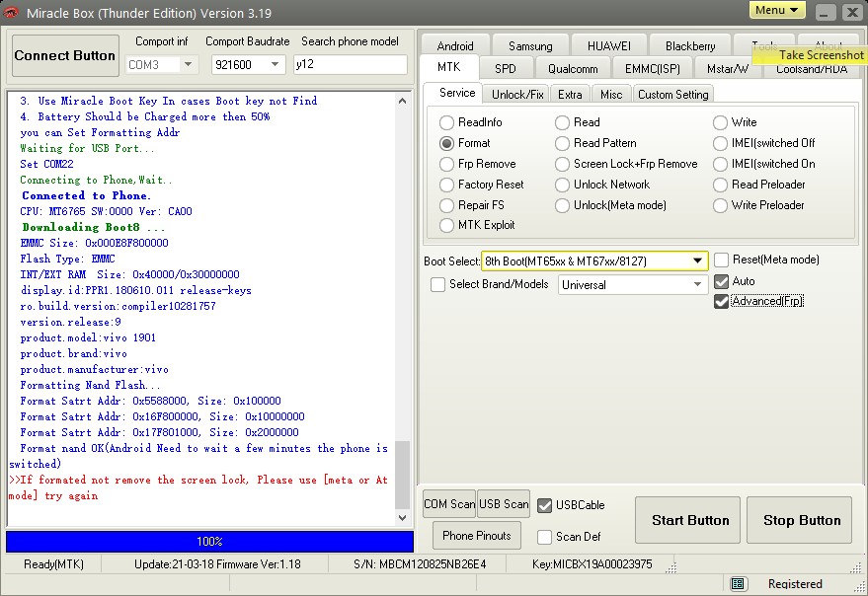The height and width of the screenshot is (596, 868).
Task: Click the COM Scan button
Action: (449, 504)
